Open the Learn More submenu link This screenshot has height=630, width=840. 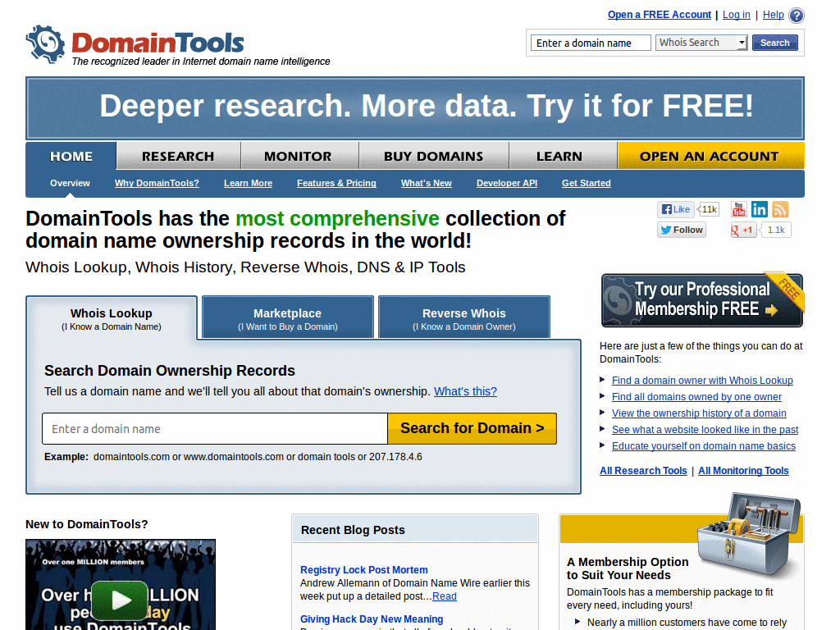click(248, 183)
